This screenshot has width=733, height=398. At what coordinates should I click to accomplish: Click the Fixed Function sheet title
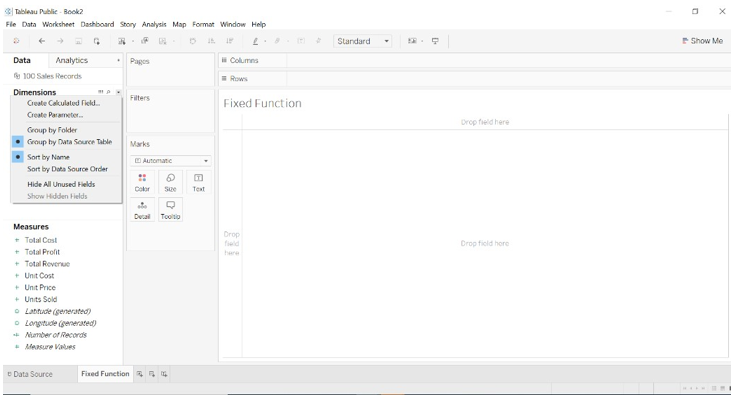pyautogui.click(x=262, y=103)
